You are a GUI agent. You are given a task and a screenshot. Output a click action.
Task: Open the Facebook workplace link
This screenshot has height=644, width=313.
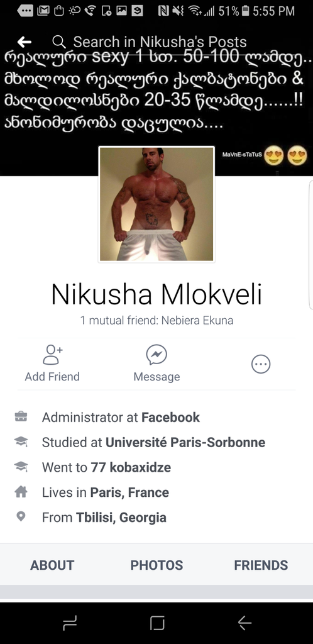click(171, 418)
